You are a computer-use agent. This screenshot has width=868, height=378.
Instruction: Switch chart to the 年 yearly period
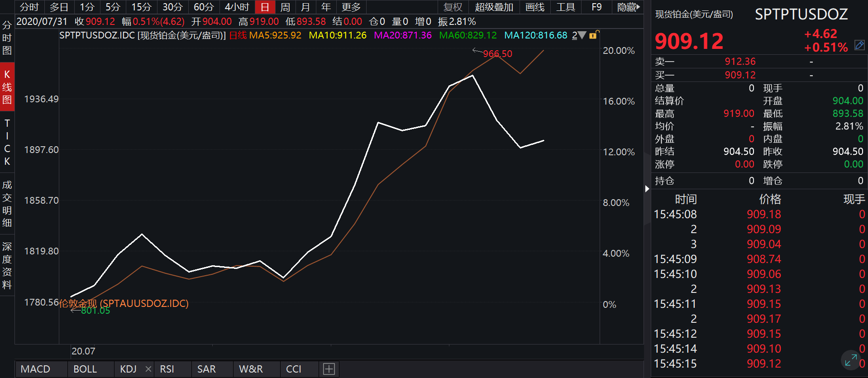[x=326, y=7]
